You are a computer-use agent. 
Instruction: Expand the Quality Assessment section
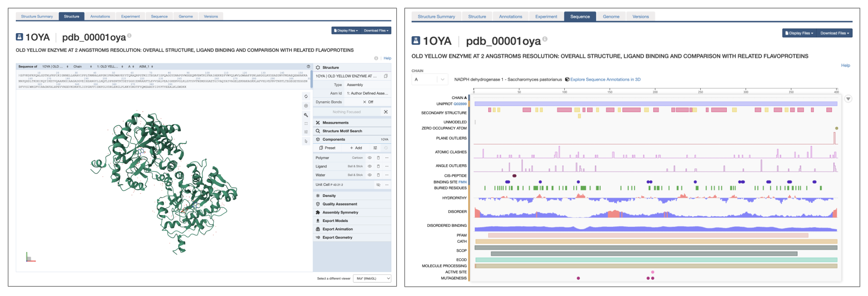click(x=339, y=204)
